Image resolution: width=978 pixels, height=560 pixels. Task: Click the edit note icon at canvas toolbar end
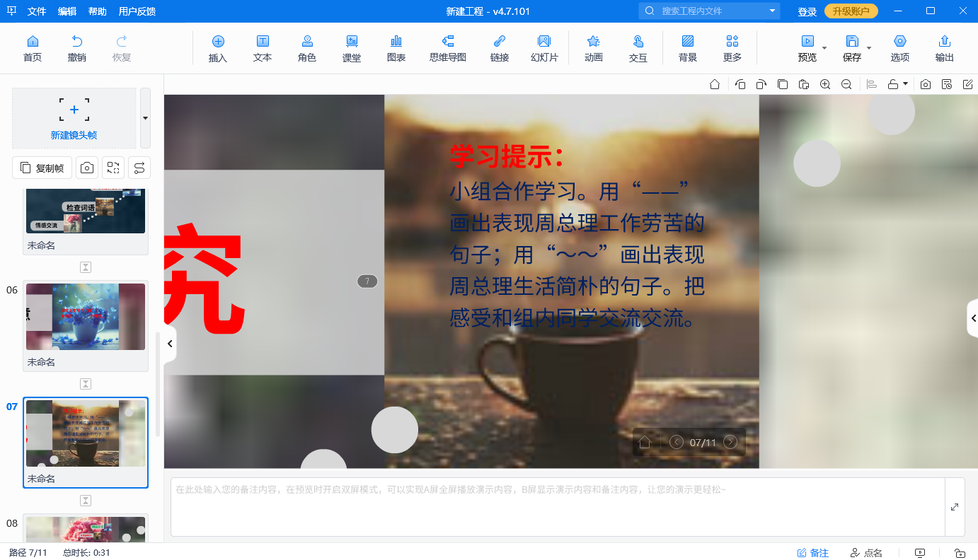[968, 84]
